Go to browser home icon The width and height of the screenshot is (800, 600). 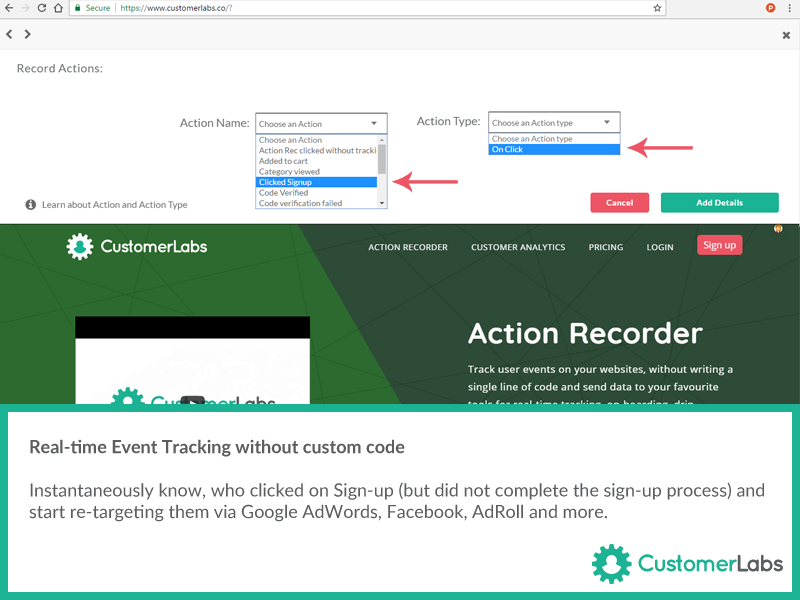click(58, 8)
